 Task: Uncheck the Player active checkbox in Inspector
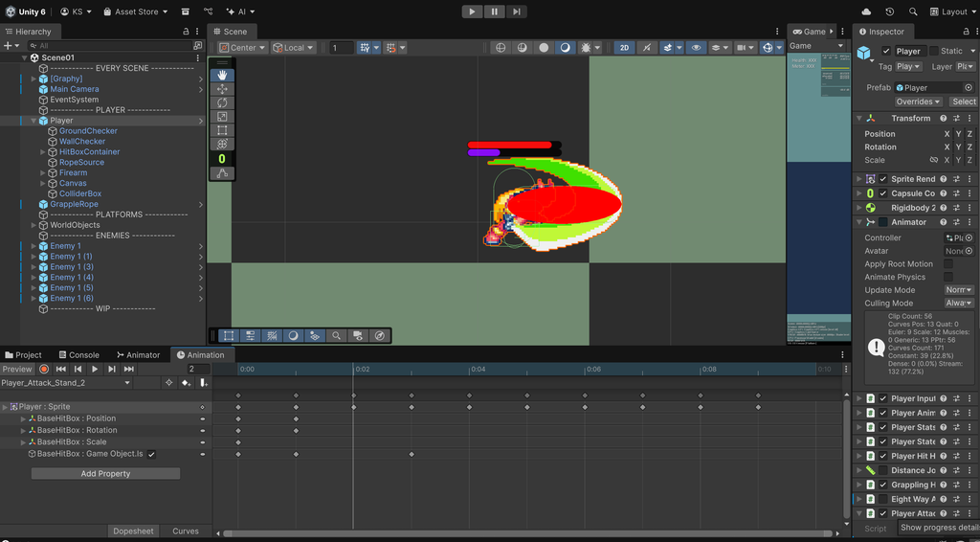point(886,51)
